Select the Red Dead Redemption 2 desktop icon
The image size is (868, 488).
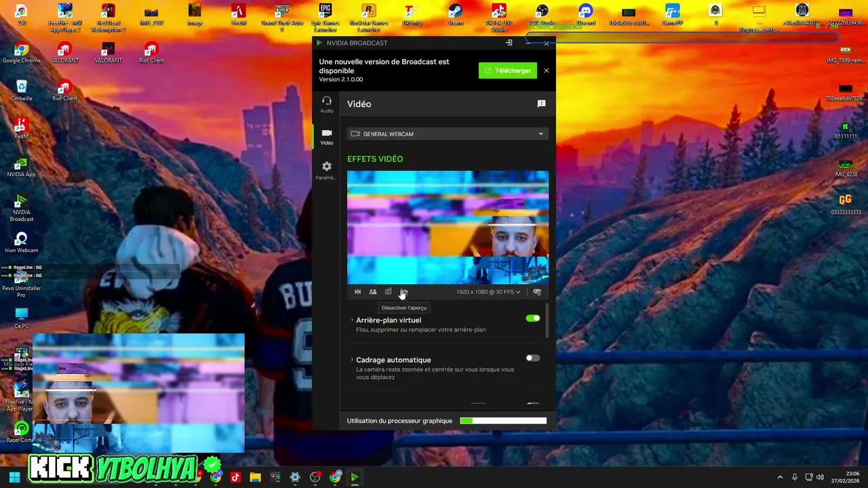(x=108, y=18)
